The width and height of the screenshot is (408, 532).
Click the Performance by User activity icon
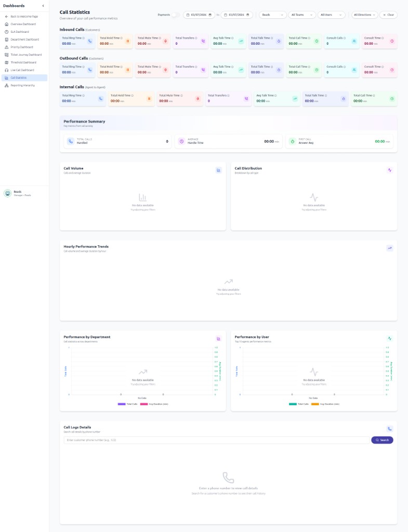389,338
